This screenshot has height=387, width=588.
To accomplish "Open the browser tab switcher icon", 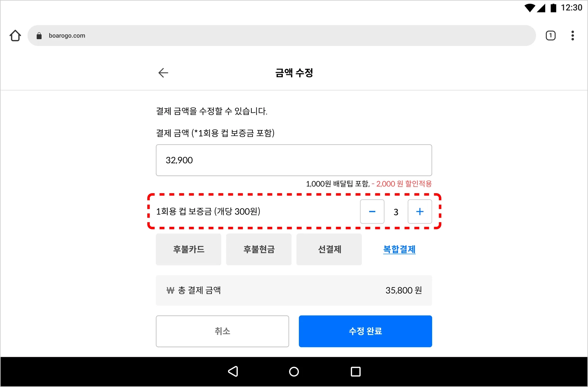I will (550, 36).
